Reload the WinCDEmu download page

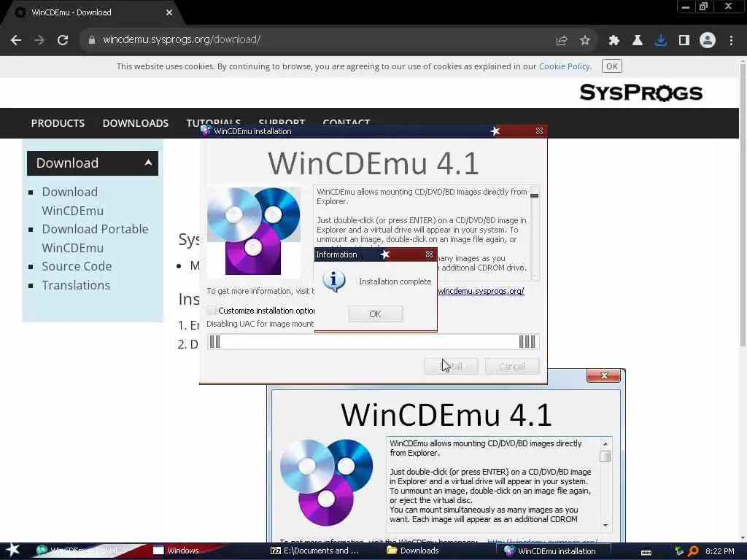tap(63, 40)
